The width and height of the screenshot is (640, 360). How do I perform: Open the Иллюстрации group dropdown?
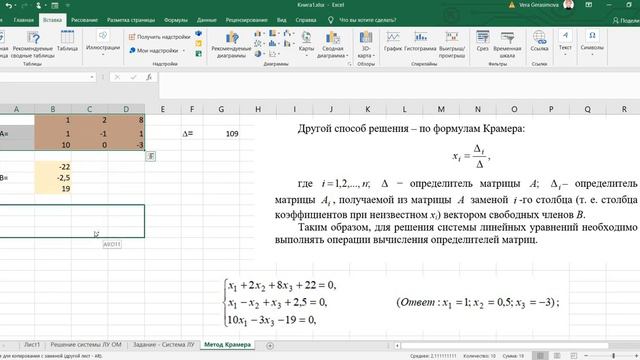103,43
